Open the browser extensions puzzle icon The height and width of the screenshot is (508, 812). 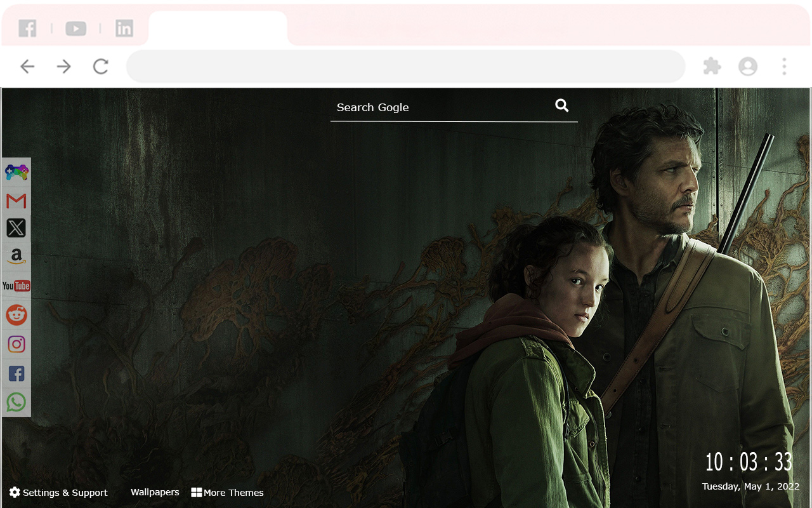[712, 66]
